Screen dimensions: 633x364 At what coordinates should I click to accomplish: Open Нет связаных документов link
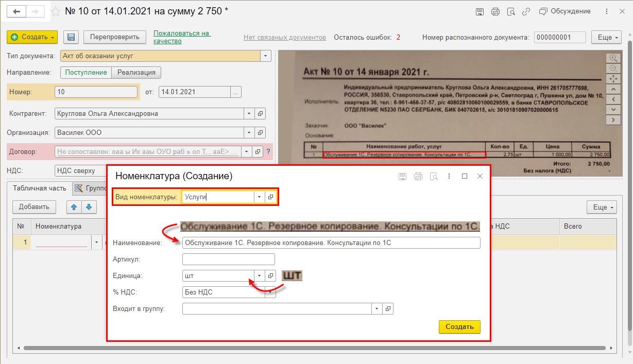(285, 37)
